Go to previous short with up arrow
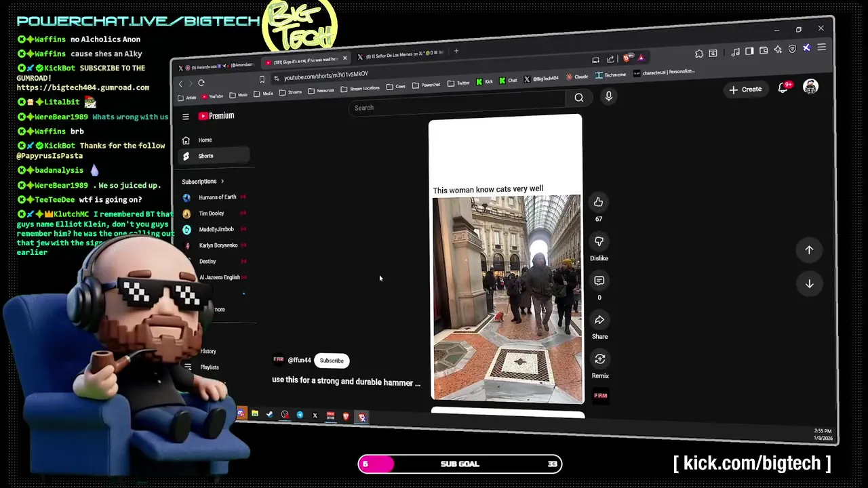The height and width of the screenshot is (488, 868). [809, 250]
